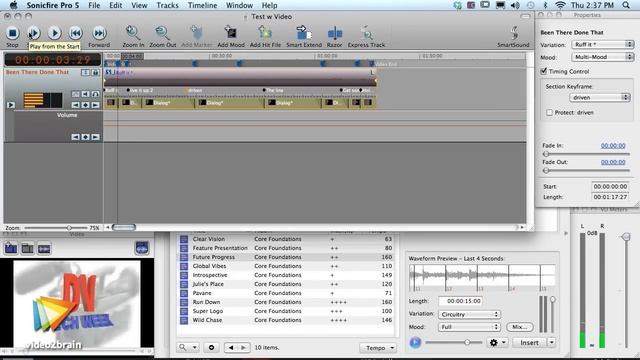Open the Express Track tool

pyautogui.click(x=366, y=33)
